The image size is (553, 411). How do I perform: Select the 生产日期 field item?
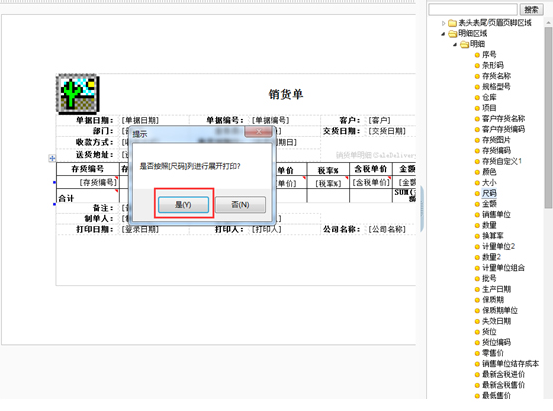point(497,289)
